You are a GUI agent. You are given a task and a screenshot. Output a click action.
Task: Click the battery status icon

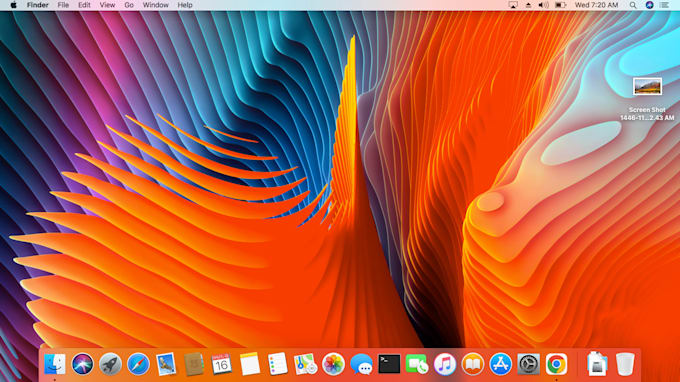point(560,5)
